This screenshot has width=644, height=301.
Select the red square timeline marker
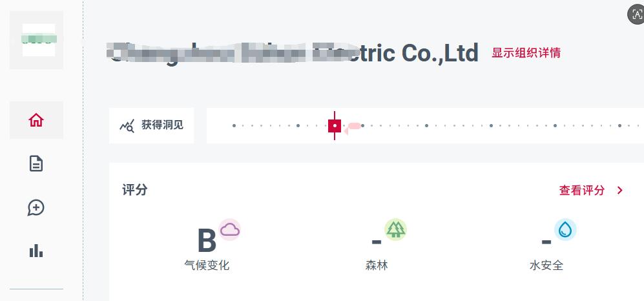tap(335, 125)
